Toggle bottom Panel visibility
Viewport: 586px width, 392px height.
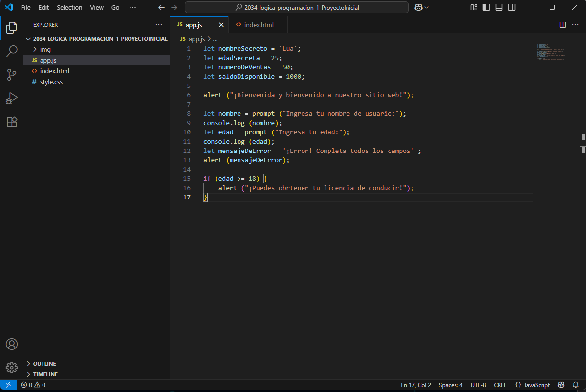tap(499, 7)
